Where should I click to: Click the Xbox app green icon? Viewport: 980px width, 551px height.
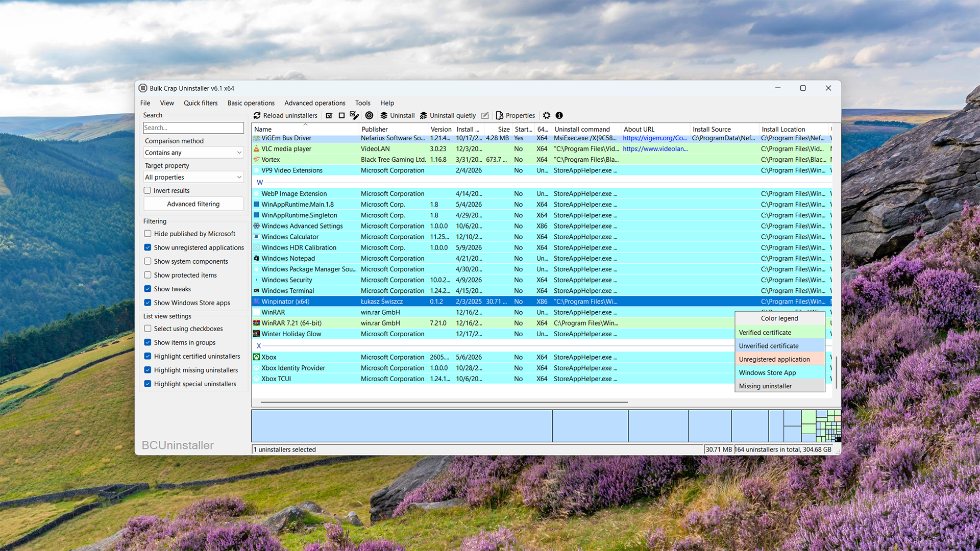point(257,357)
